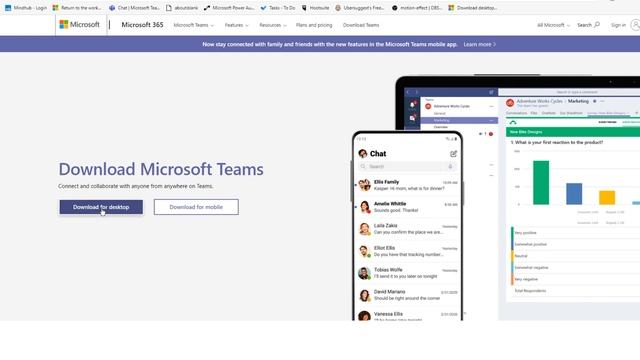Image resolution: width=640 pixels, height=360 pixels.
Task: Open the Microsoft Power Automate bookmark
Action: 229,8
